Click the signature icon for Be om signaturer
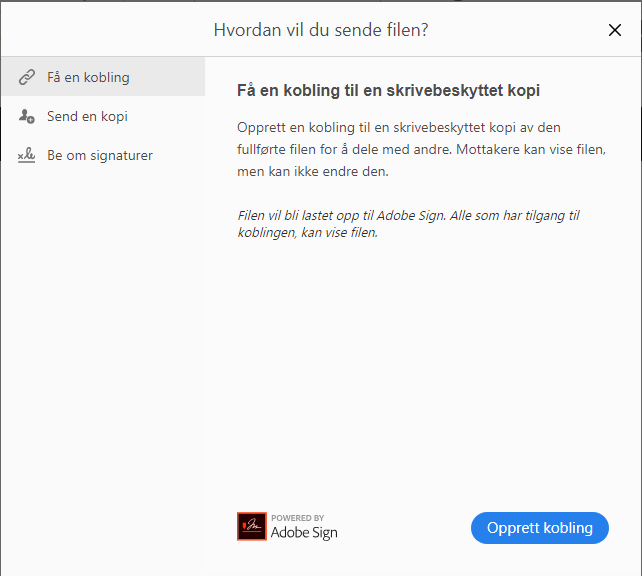 click(27, 156)
